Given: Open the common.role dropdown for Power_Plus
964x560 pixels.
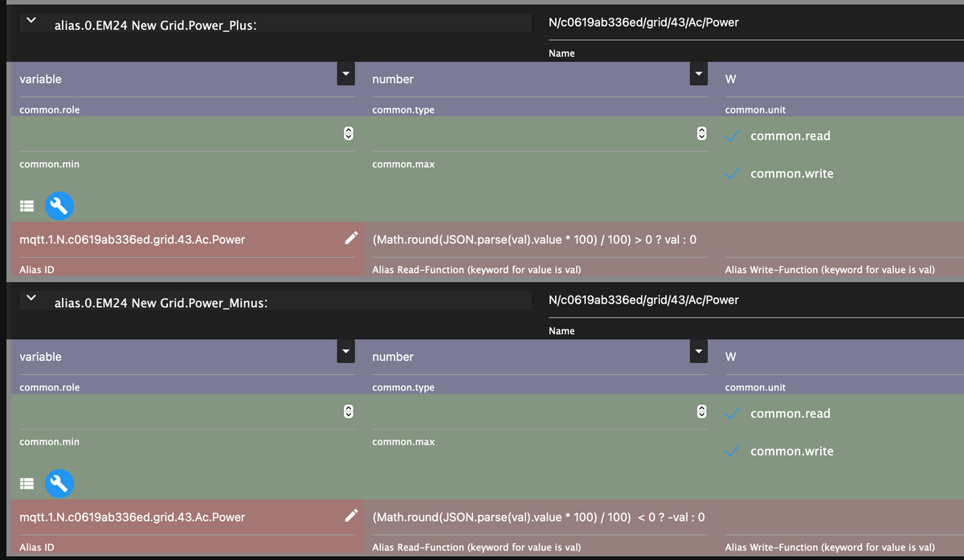Looking at the screenshot, I should coord(345,75).
